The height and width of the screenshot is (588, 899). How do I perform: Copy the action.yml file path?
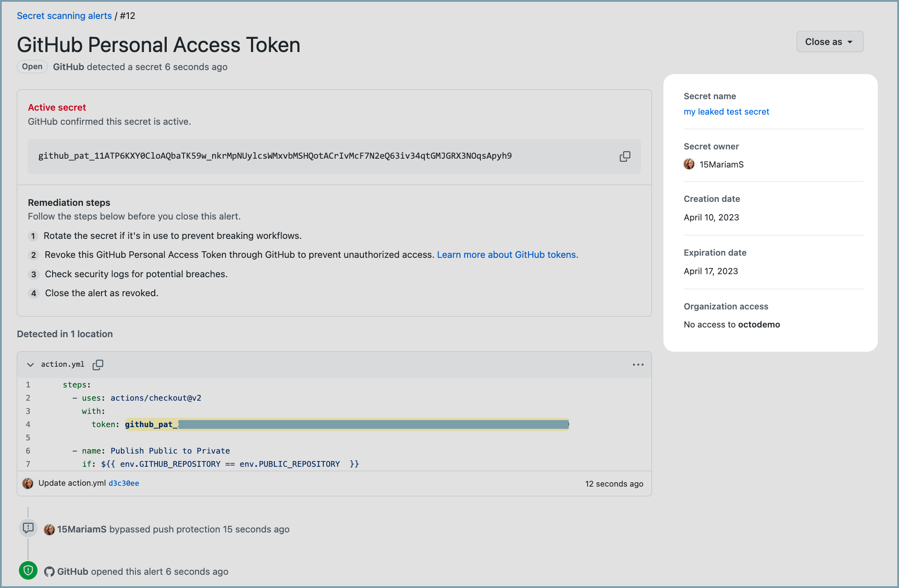pyautogui.click(x=98, y=365)
